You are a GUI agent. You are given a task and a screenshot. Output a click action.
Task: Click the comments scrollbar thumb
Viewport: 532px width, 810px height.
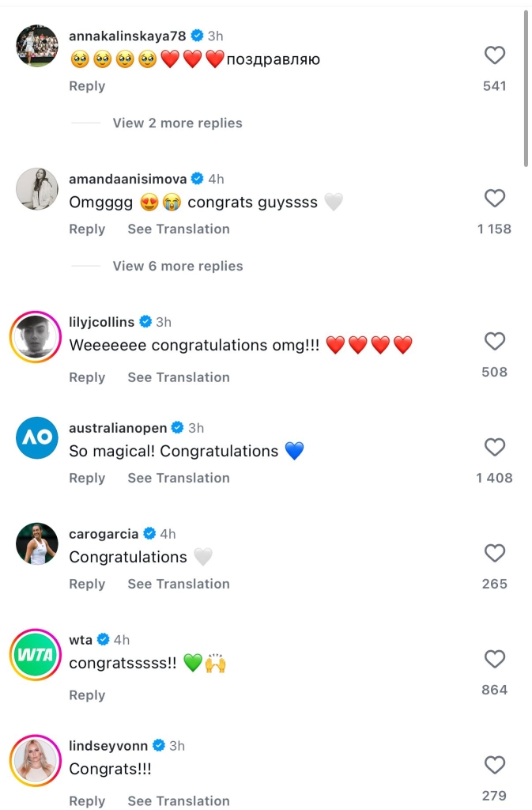[x=526, y=87]
